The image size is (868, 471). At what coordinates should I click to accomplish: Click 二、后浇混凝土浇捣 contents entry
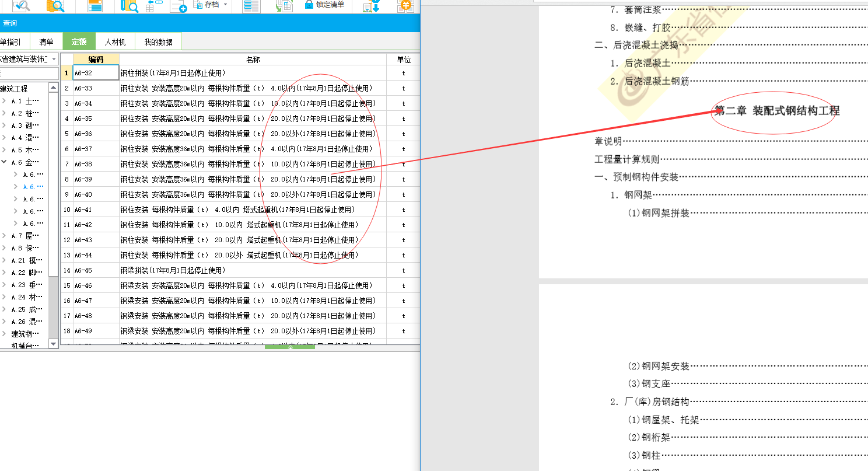[x=636, y=45]
